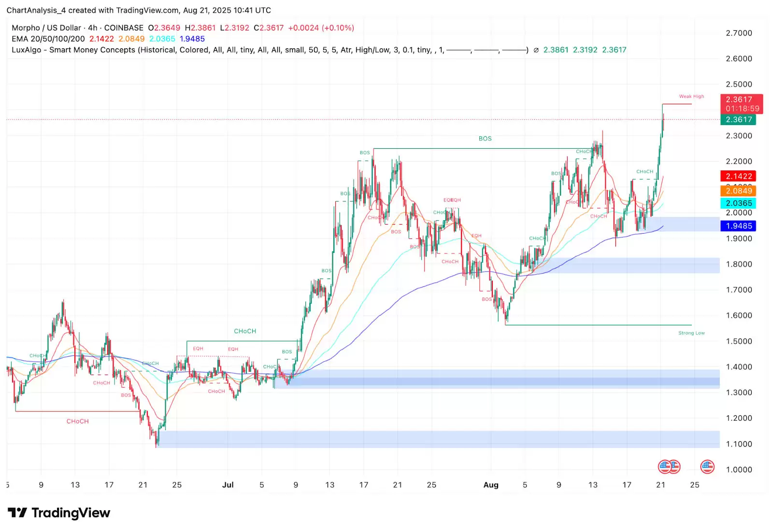Click the Strong Low marker label
This screenshot has width=773, height=532.
point(691,333)
